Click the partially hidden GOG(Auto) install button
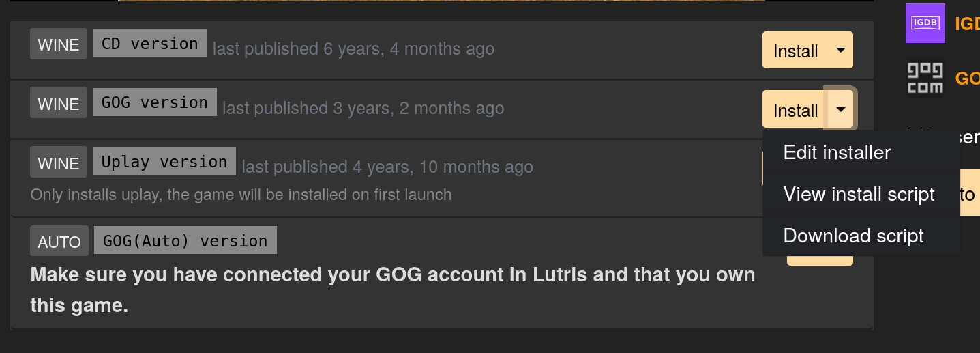This screenshot has width=980, height=353. (820, 261)
